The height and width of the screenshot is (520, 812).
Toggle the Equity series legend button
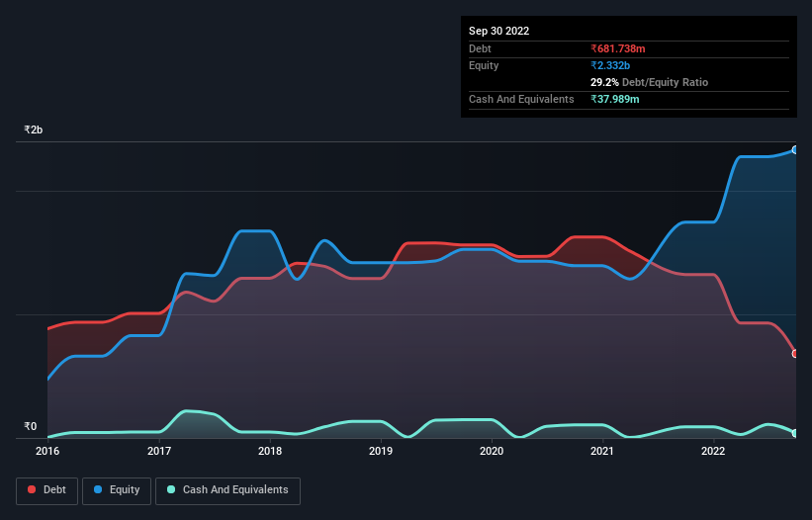(x=117, y=490)
